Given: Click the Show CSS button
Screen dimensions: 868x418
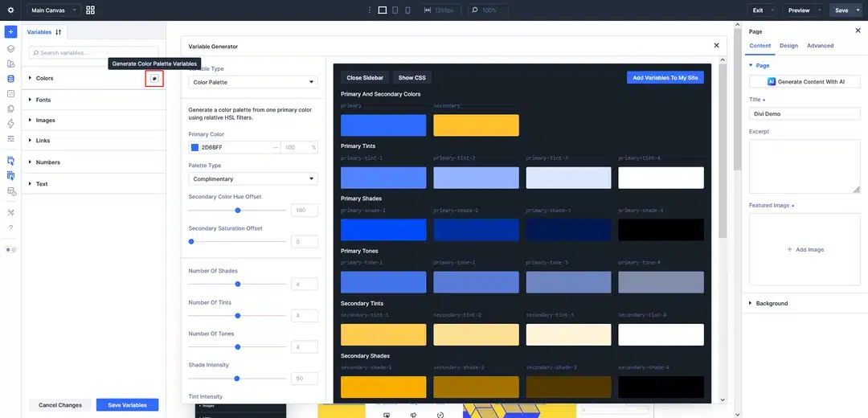Looking at the screenshot, I should pos(411,78).
